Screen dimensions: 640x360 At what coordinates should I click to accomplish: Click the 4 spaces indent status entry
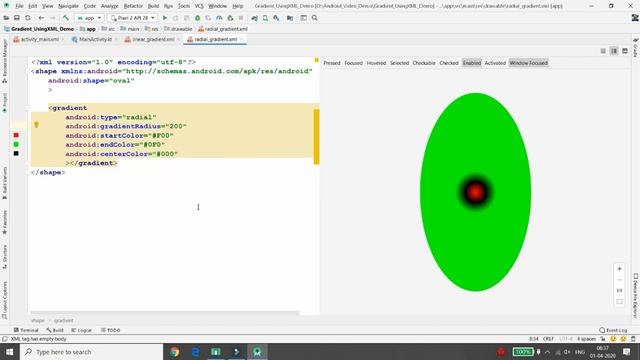coord(586,339)
